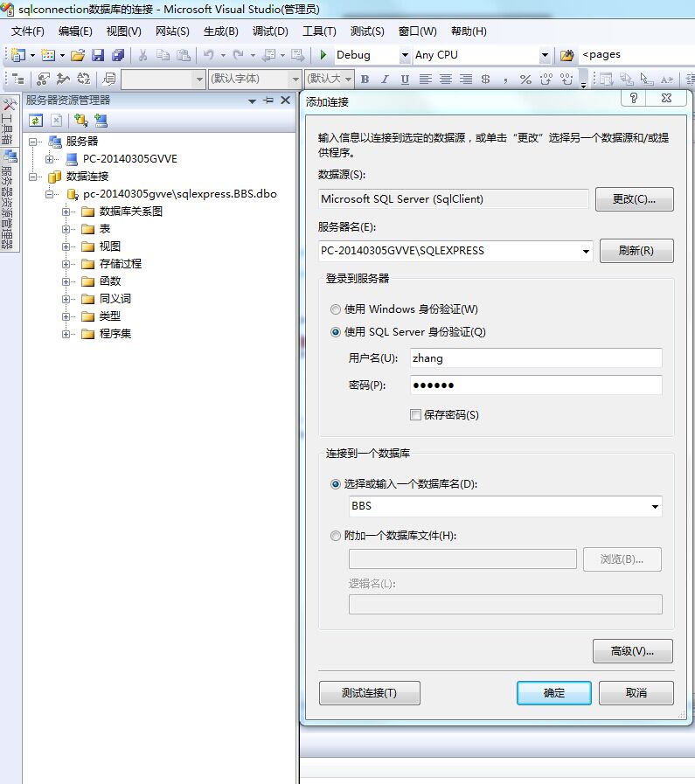
Task: Toggle Underline formatting icon
Action: 405,79
